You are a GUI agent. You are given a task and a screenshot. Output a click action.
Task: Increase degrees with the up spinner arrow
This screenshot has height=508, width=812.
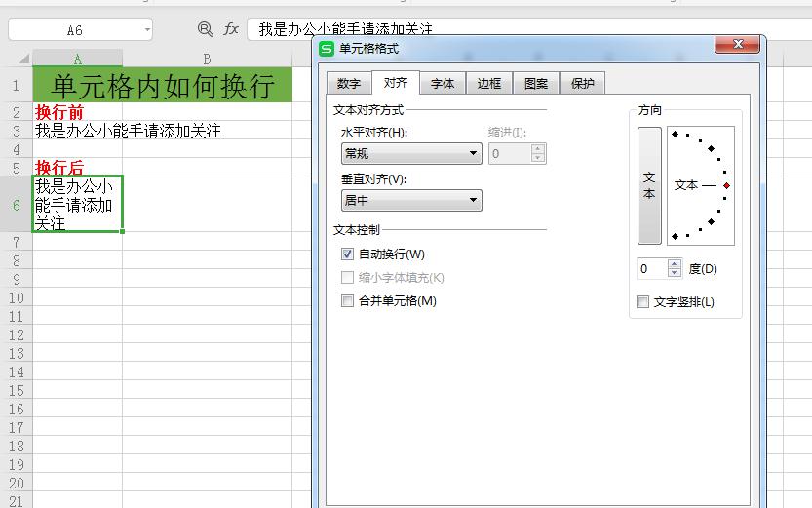tap(674, 264)
